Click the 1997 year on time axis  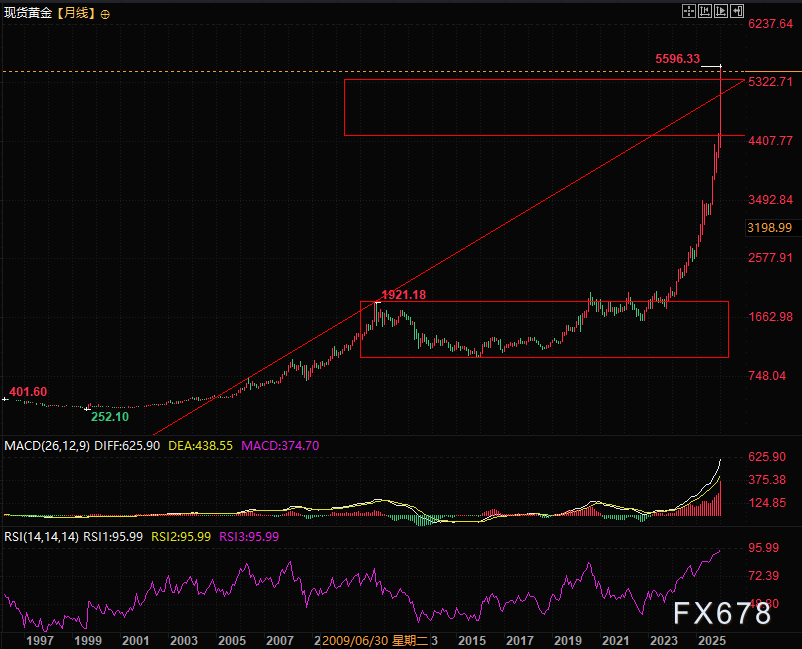tap(40, 640)
